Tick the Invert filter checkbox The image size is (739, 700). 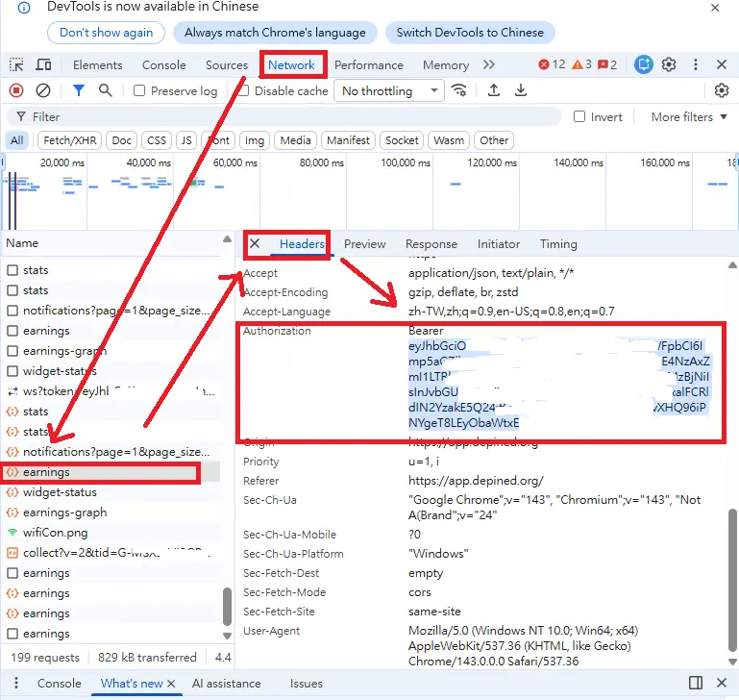[579, 117]
